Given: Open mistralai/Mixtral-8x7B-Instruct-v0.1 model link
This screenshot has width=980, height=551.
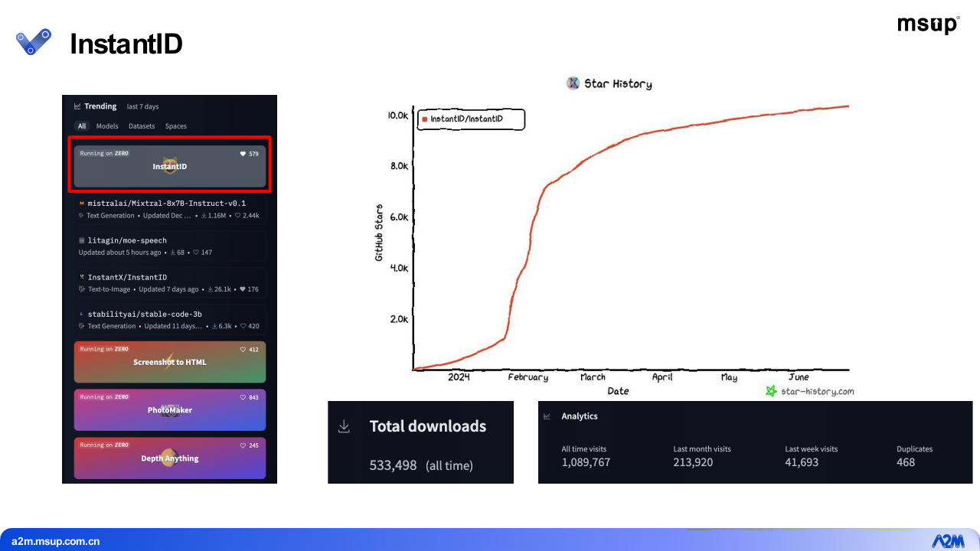Looking at the screenshot, I should tap(166, 204).
